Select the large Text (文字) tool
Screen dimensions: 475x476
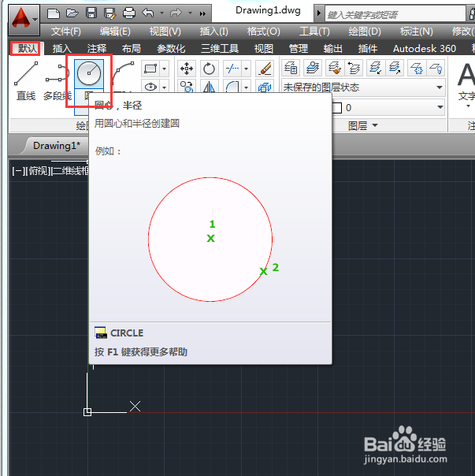tap(466, 82)
